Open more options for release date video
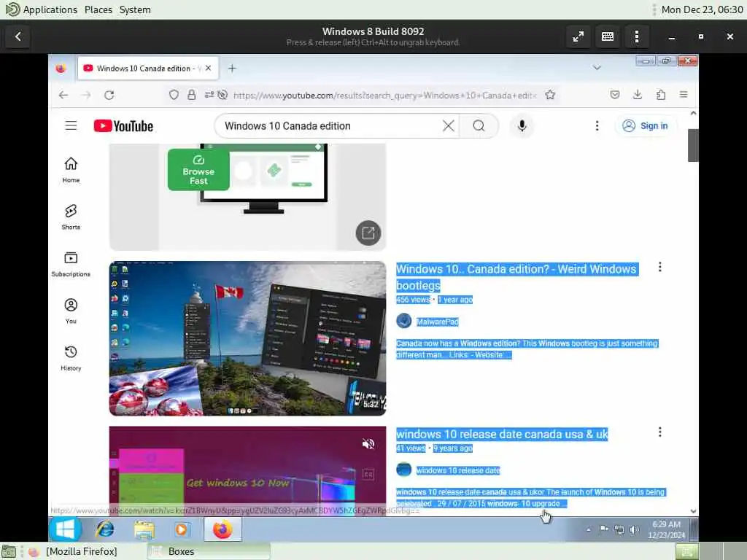The height and width of the screenshot is (560, 747). pyautogui.click(x=659, y=432)
